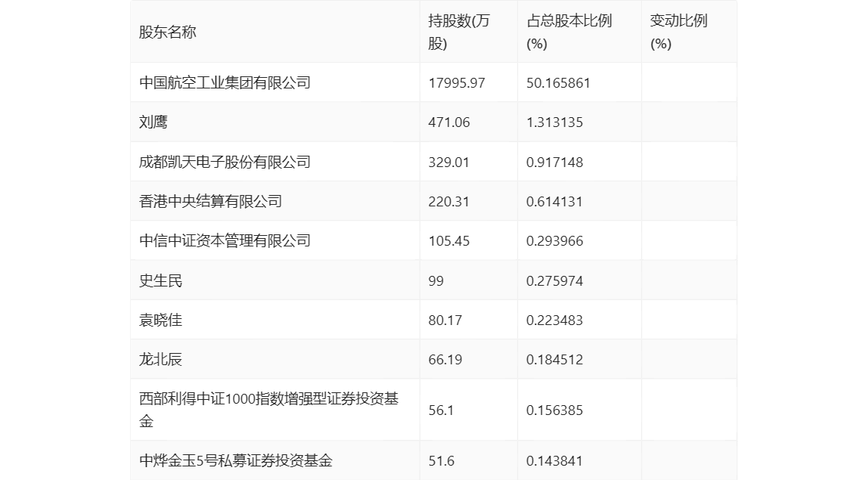Screen dimensions: 868x480
Task: Click shareholder name 龙北辰
Action: point(160,359)
